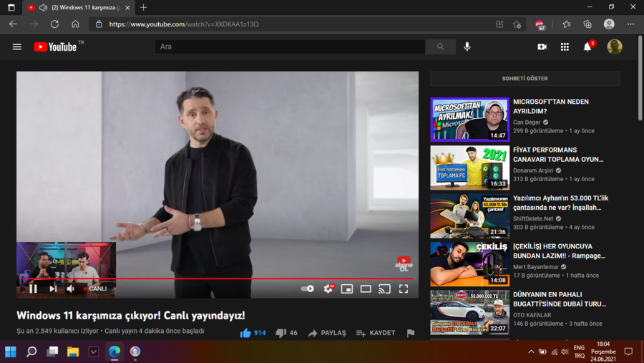Image resolution: width=644 pixels, height=363 pixels.
Task: Open thumbnail of Microsoft'tan Neden Ayrıldım
Action: pos(469,120)
